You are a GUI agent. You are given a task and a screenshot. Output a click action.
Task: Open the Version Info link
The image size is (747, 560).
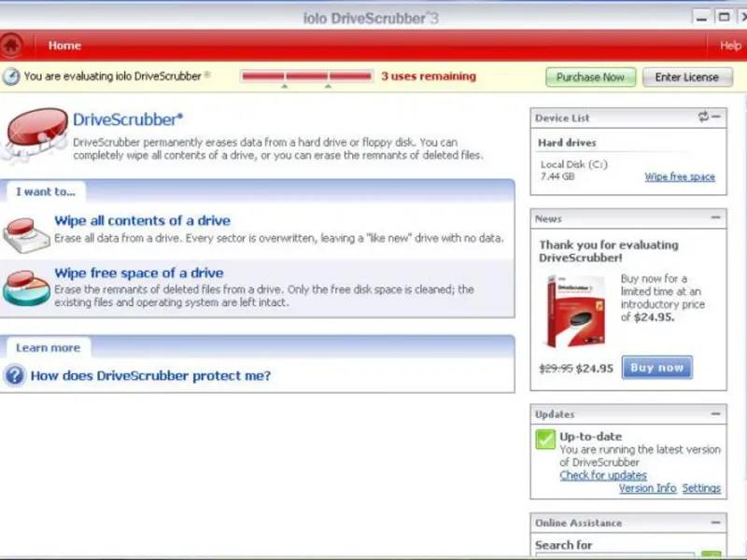click(647, 488)
